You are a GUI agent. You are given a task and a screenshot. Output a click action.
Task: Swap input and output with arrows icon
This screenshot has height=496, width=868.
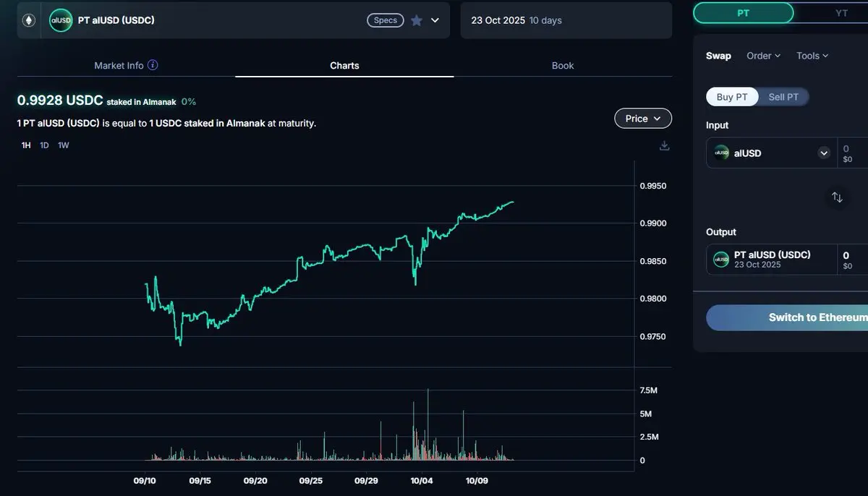tap(837, 197)
